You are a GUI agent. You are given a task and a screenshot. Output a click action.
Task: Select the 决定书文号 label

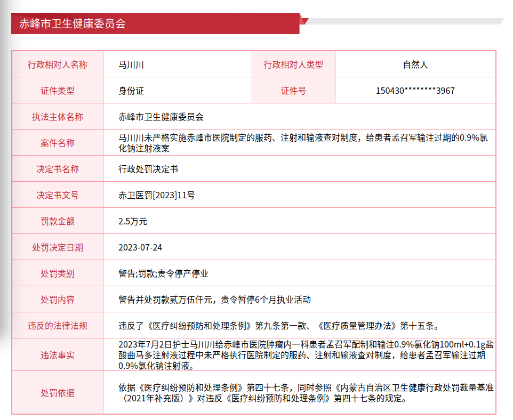click(x=58, y=195)
